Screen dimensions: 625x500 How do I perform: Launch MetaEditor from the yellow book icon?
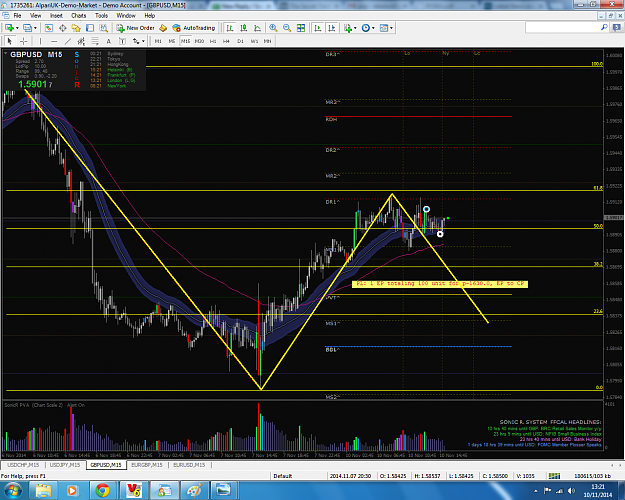point(163,28)
